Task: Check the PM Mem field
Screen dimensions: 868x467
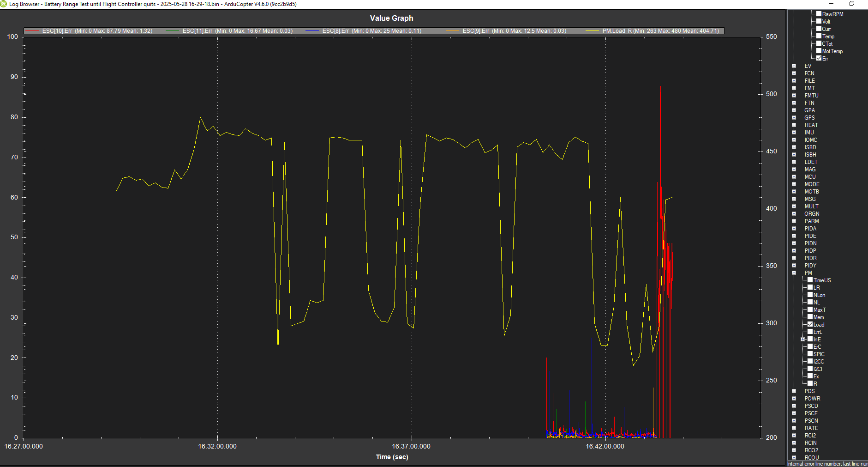Action: 810,317
